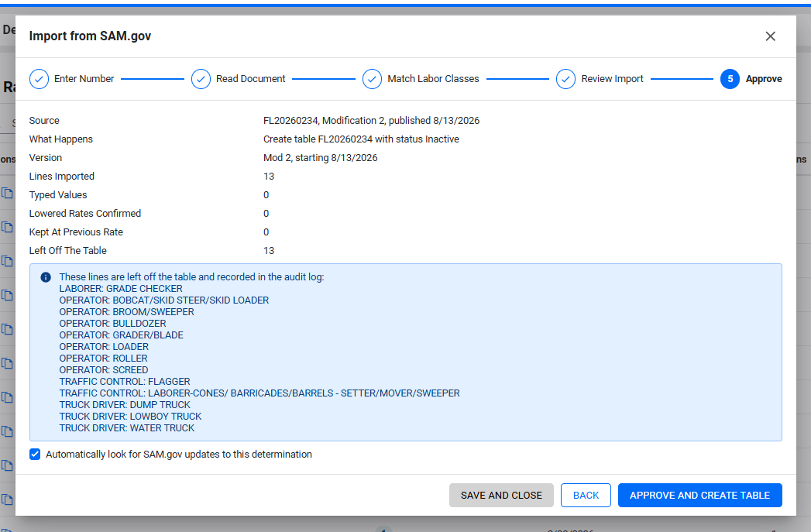This screenshot has height=532, width=811.
Task: Click the step 5 Approve circle
Action: click(x=730, y=79)
